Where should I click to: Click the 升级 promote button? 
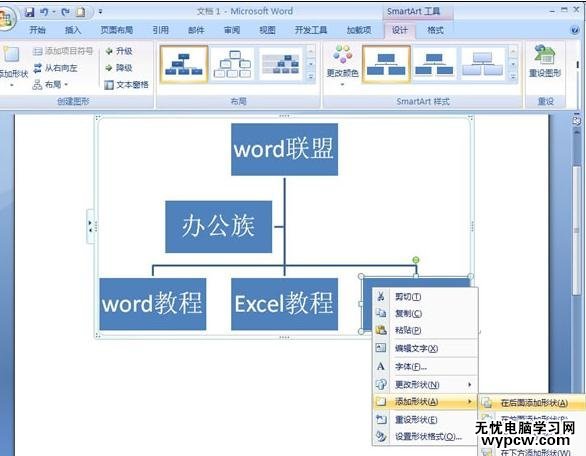click(x=119, y=51)
